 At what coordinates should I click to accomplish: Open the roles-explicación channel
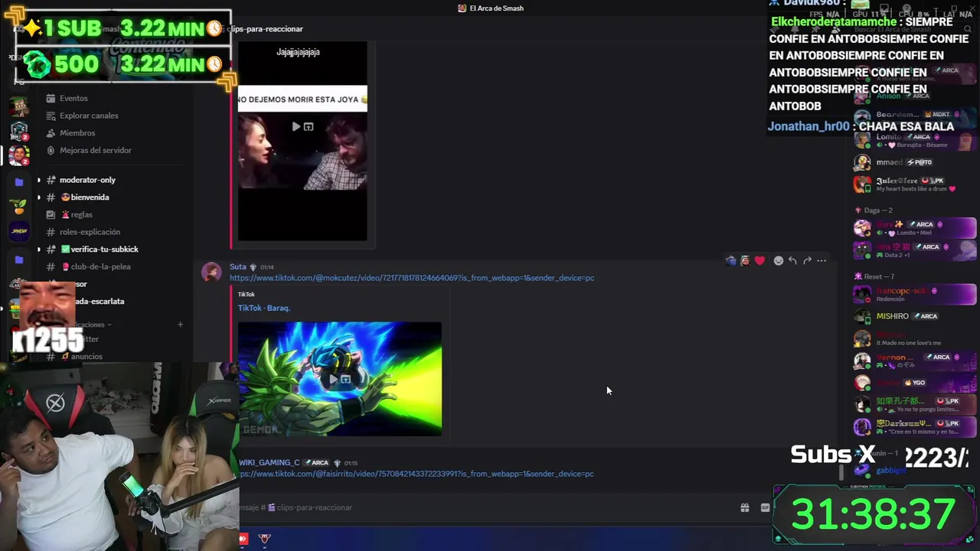click(90, 232)
